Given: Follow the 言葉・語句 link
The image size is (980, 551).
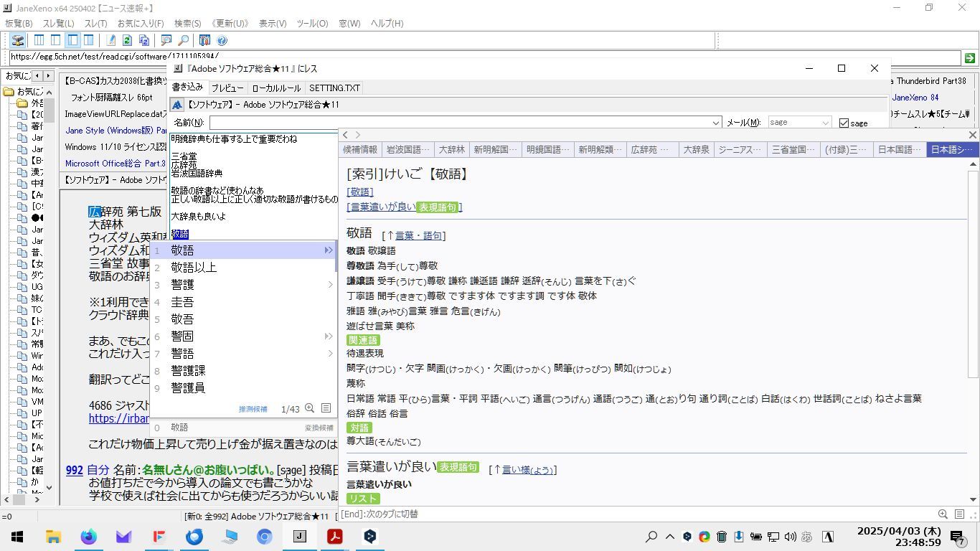Looking at the screenshot, I should tap(420, 236).
